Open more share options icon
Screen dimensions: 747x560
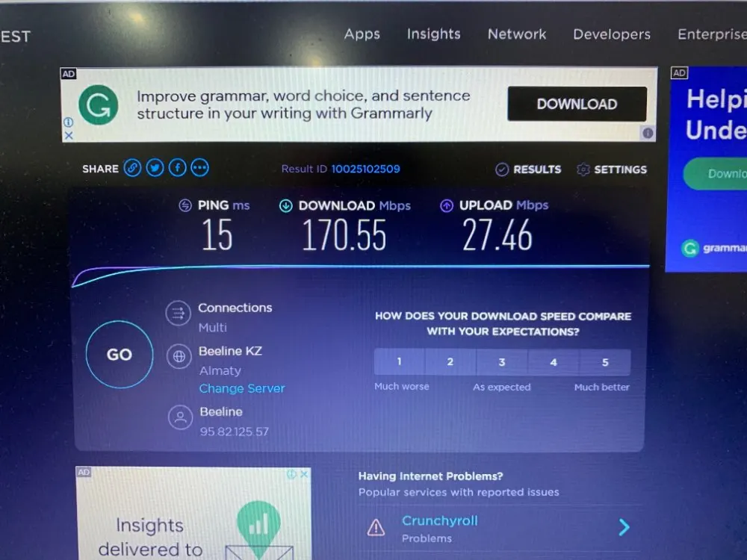[x=200, y=168]
